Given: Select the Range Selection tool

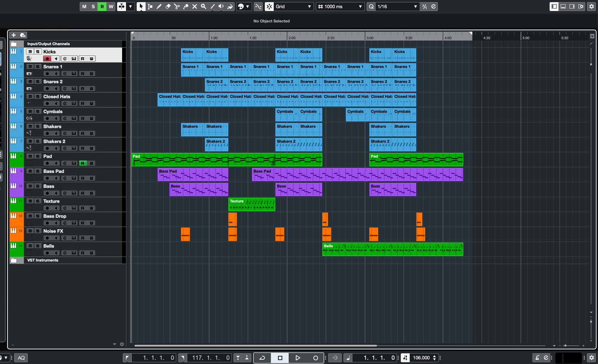Looking at the screenshot, I should pyautogui.click(x=150, y=6).
